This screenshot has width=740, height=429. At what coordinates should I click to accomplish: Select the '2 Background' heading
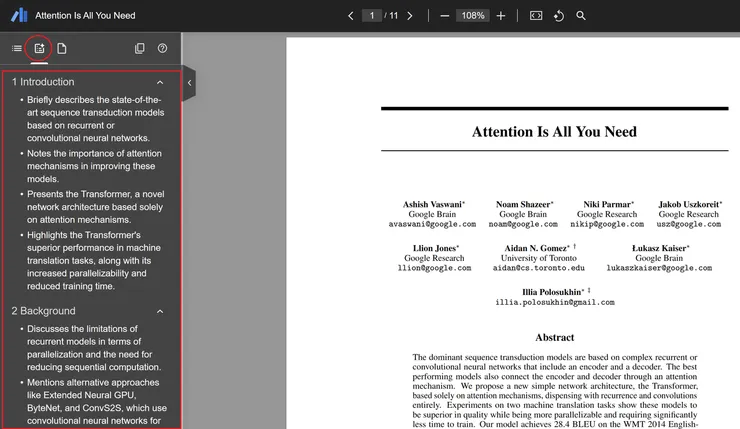(x=43, y=311)
